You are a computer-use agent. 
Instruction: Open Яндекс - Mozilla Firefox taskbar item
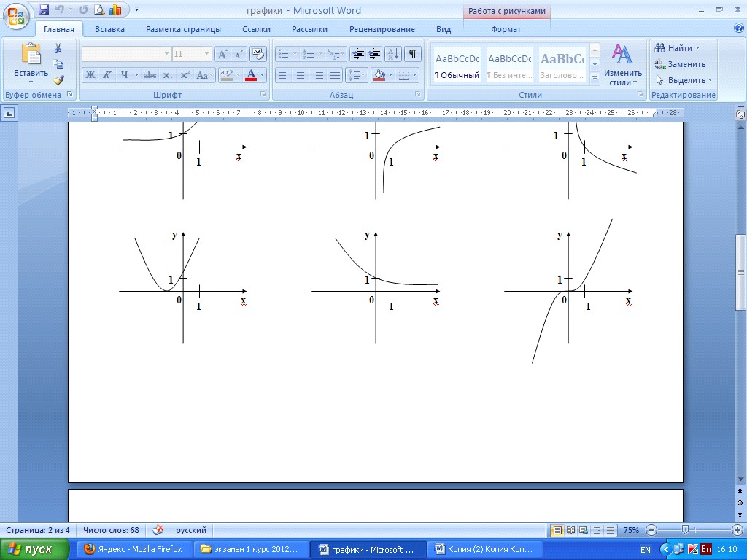point(134,549)
